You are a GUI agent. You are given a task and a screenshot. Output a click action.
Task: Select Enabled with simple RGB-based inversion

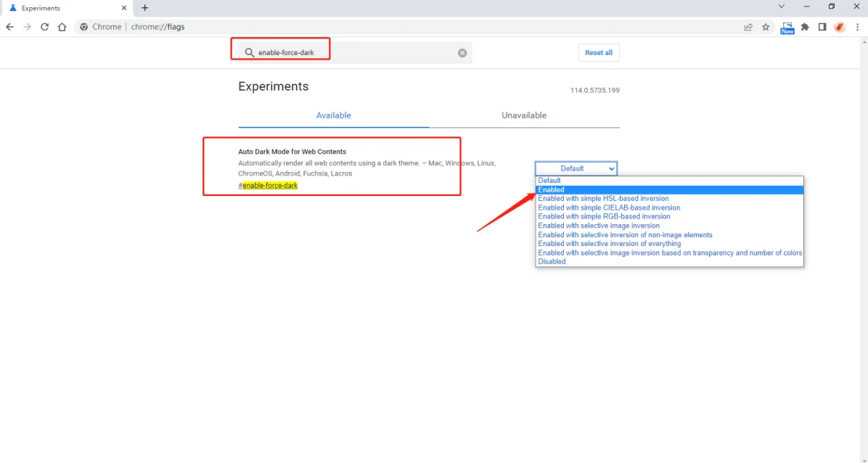(x=670, y=216)
